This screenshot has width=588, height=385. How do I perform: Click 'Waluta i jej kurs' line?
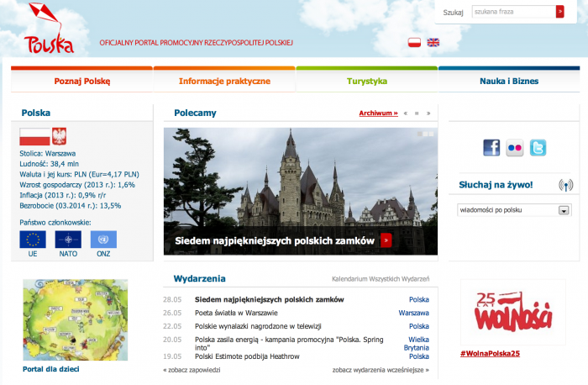[79, 175]
